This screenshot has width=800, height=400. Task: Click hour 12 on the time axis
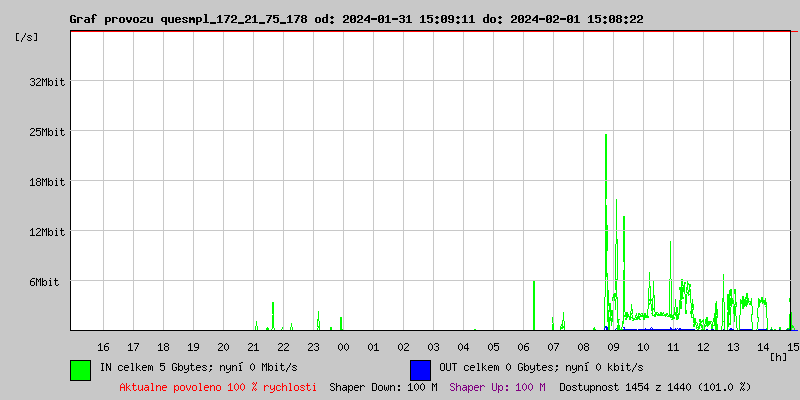point(703,346)
